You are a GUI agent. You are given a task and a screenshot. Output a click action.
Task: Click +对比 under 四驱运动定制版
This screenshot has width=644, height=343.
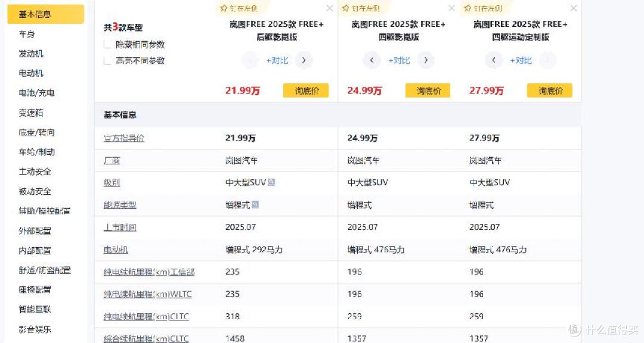coord(521,61)
